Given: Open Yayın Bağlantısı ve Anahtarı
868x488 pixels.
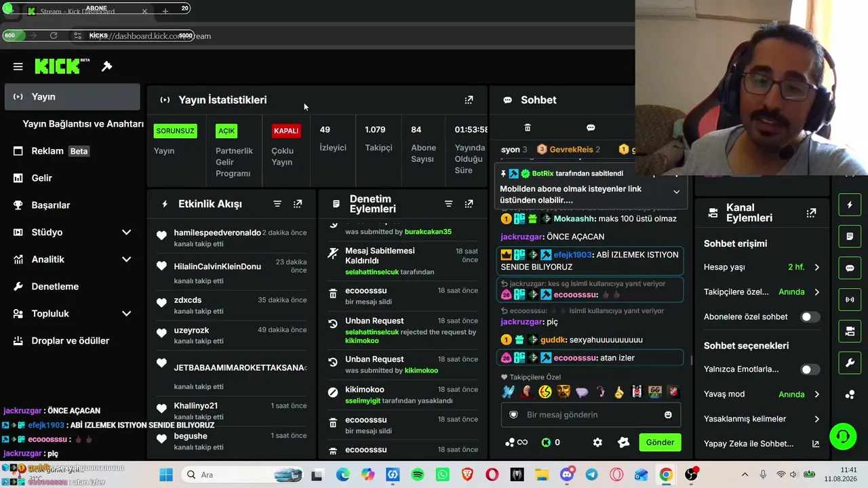Looking at the screenshot, I should coord(83,124).
